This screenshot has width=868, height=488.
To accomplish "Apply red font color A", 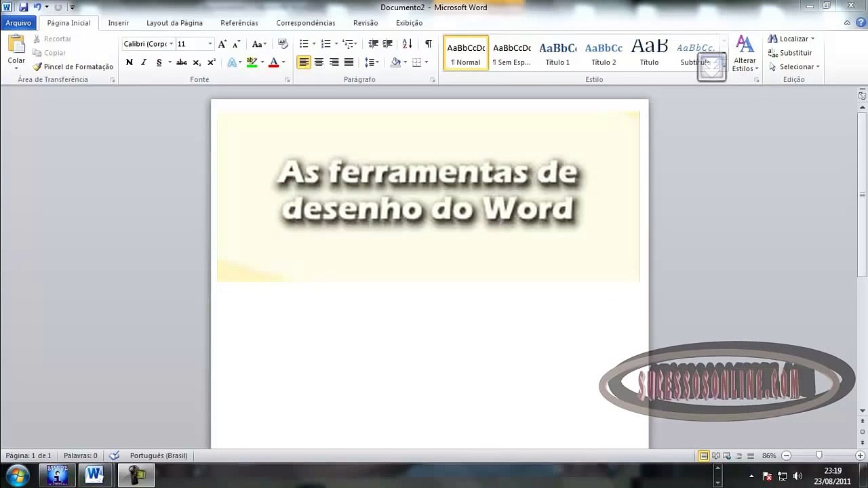I will [274, 62].
